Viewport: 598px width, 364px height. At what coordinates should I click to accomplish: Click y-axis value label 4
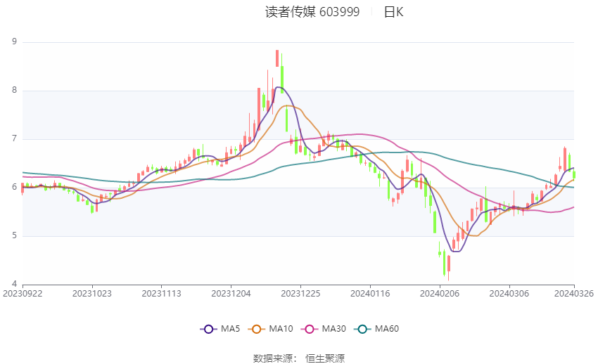click(x=15, y=284)
